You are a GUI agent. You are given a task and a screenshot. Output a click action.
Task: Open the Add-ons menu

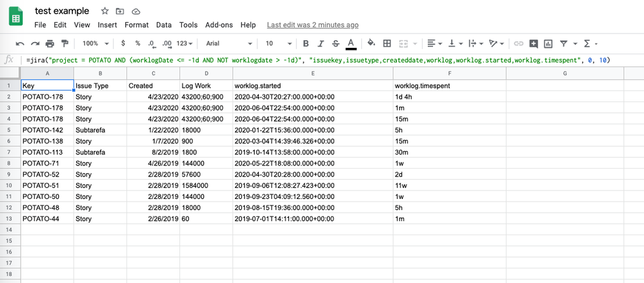pos(219,25)
